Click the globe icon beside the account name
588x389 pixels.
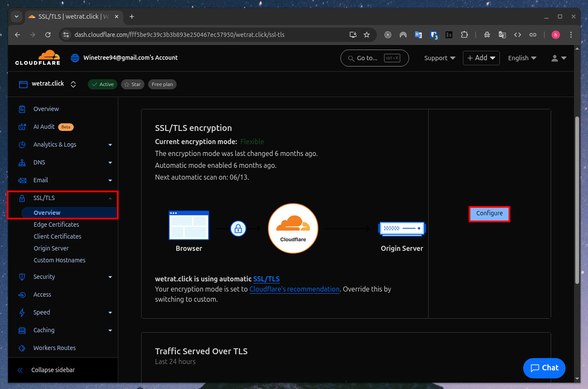(x=75, y=58)
